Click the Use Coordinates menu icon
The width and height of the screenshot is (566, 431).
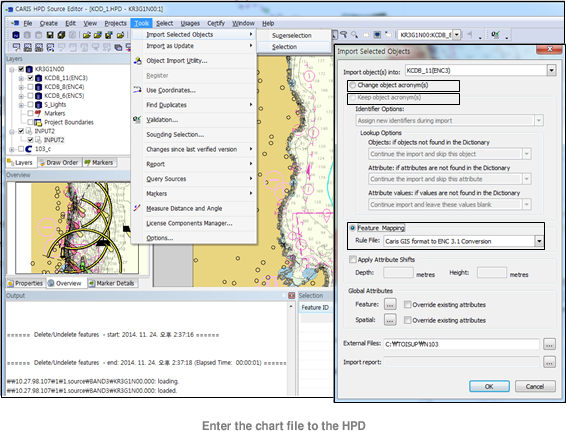137,90
